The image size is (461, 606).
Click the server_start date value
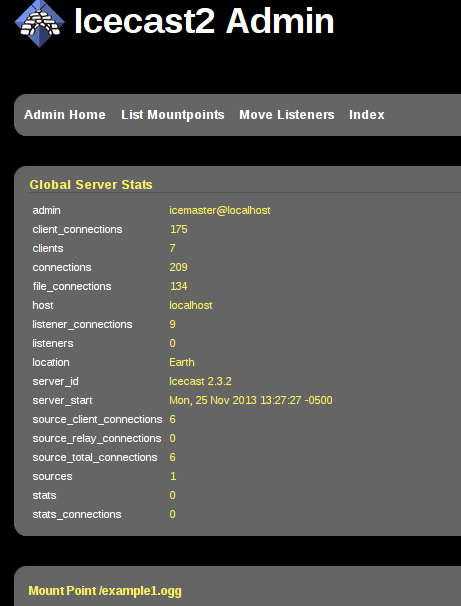[x=251, y=400]
